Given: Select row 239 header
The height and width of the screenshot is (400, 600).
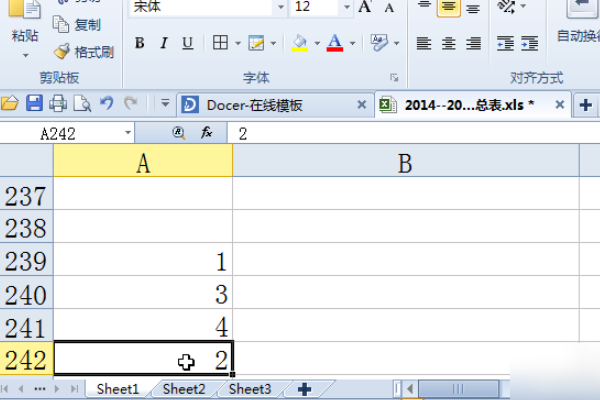Looking at the screenshot, I should point(26,260).
